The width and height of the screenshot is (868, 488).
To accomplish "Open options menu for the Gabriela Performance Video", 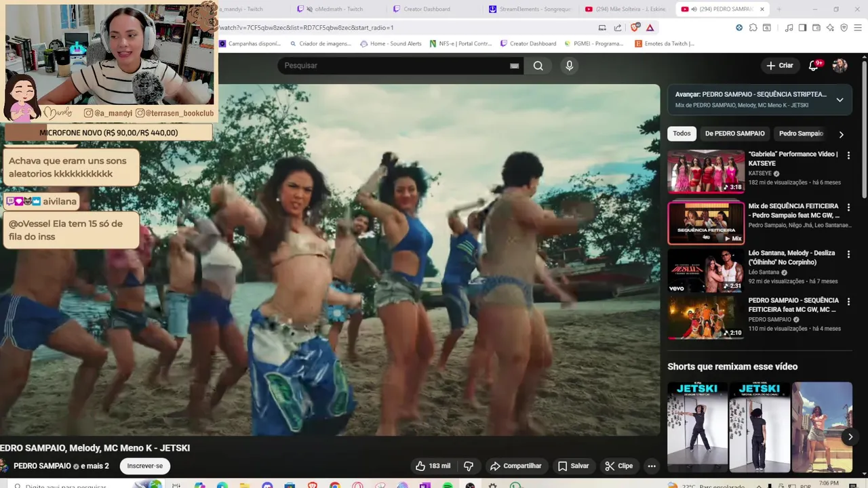I will click(848, 155).
